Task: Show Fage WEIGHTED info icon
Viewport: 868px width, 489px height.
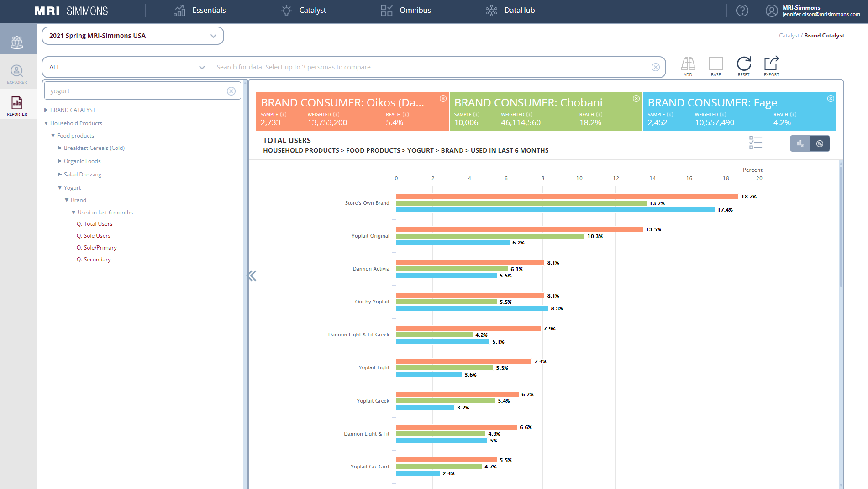Action: (x=723, y=115)
